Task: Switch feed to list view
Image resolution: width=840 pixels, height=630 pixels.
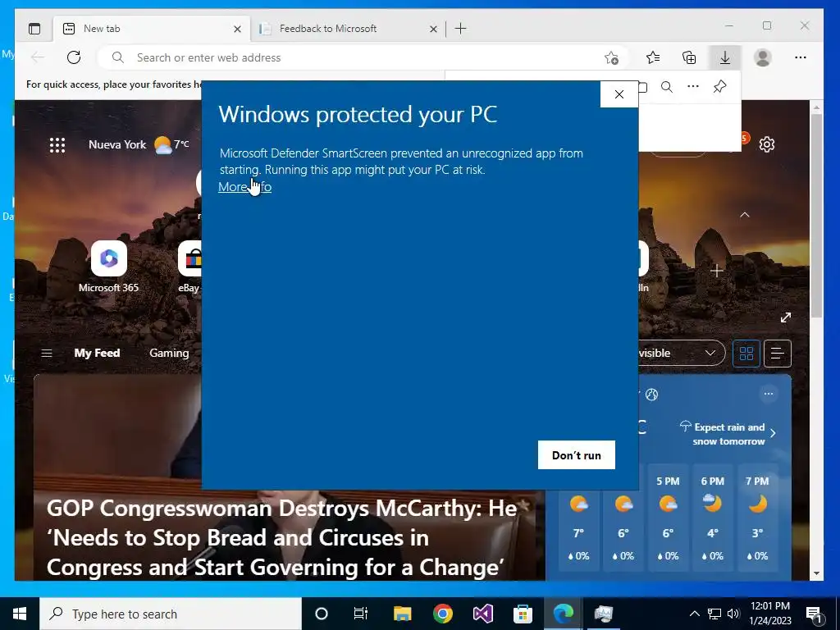Action: pos(778,354)
